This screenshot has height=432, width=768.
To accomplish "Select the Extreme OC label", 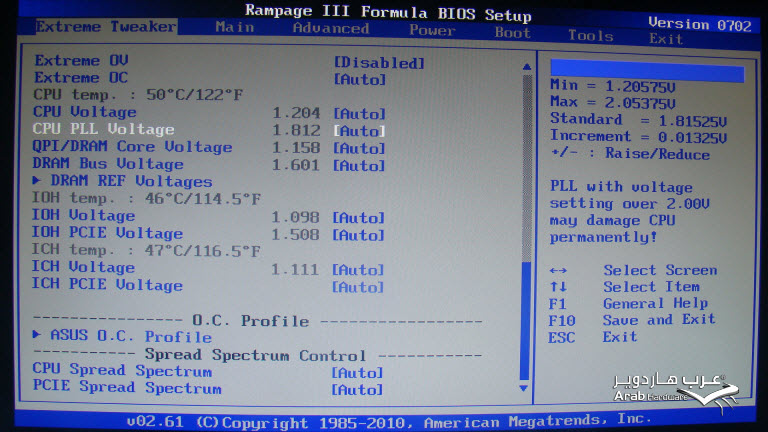I will click(x=81, y=77).
